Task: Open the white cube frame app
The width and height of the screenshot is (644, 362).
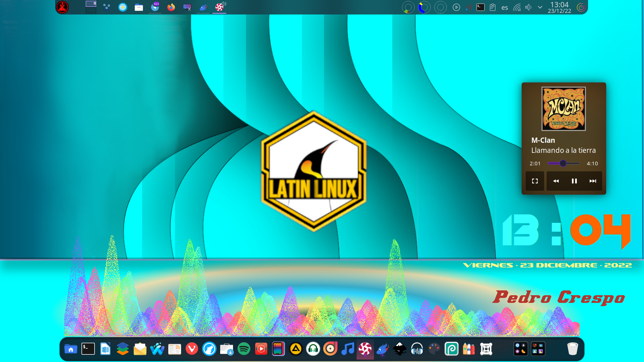Action: (x=486, y=349)
